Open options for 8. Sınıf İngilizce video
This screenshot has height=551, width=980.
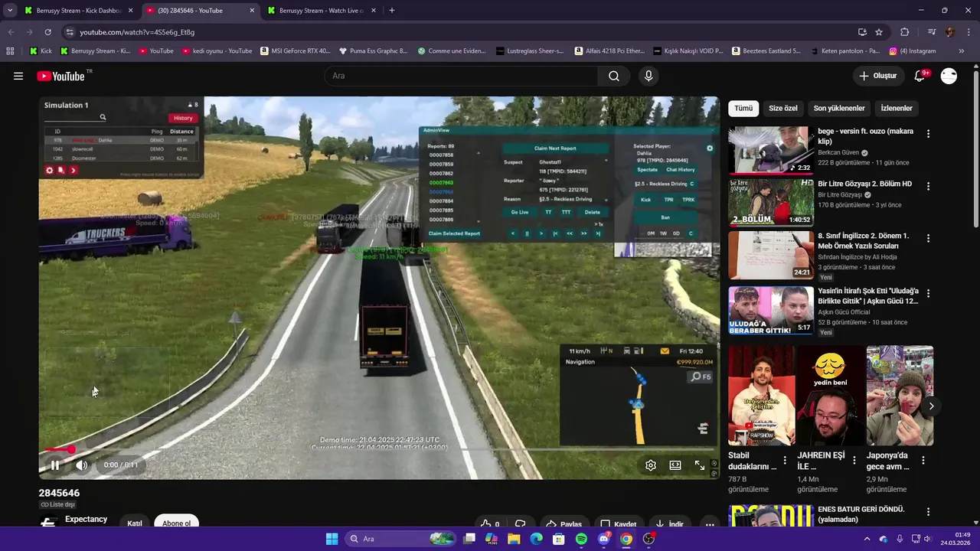(928, 239)
